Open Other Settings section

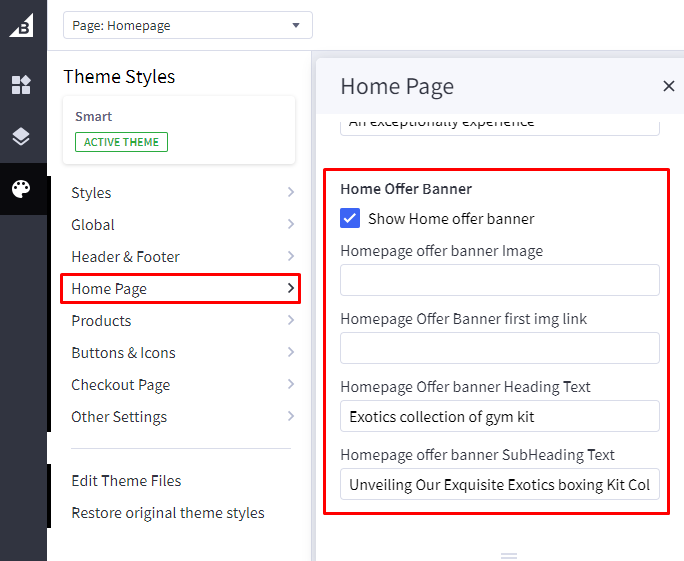point(181,417)
